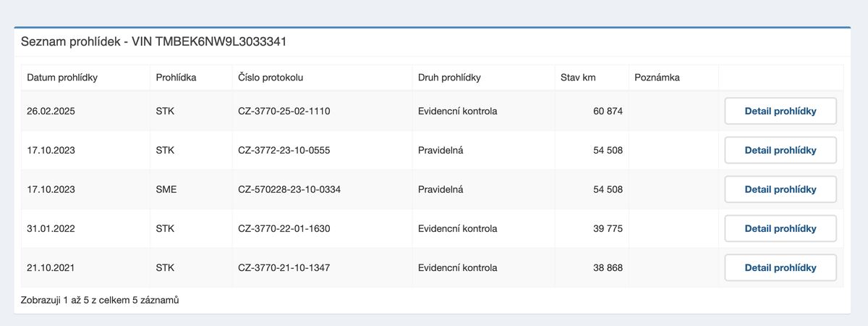The image size is (868, 326).
Task: Open Detail prohlídky for protocol CZ-3772-23-10-0555
Action: (780, 150)
